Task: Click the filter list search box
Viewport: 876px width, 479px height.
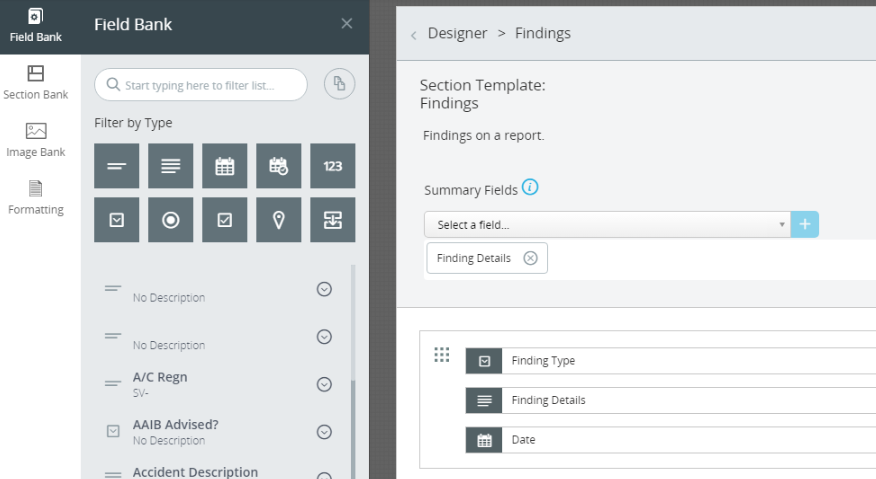Action: [201, 85]
